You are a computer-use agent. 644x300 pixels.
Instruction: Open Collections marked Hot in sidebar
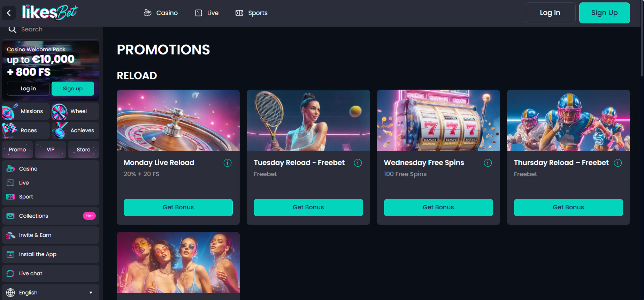click(x=51, y=216)
